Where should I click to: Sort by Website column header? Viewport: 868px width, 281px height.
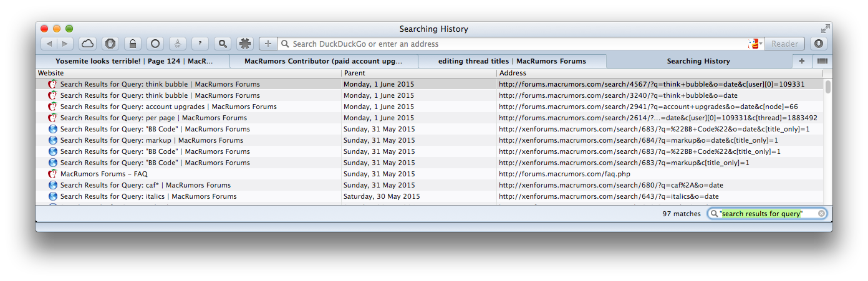coord(188,73)
